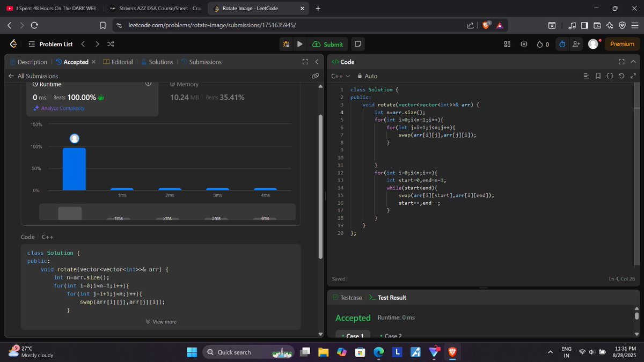
Task: Format code with the braces icon
Action: click(610, 76)
